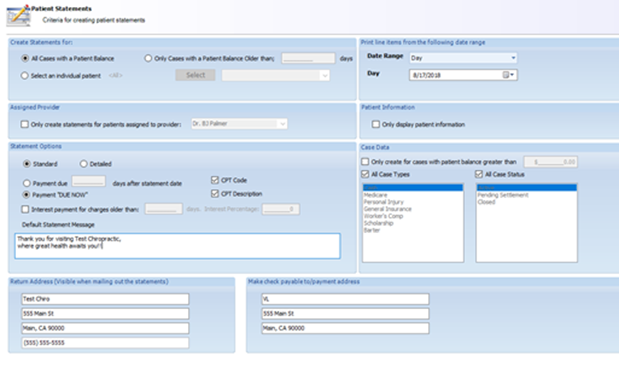The image size is (619, 380).
Task: Click payment address Main, CA 90000 field
Action: 345,328
